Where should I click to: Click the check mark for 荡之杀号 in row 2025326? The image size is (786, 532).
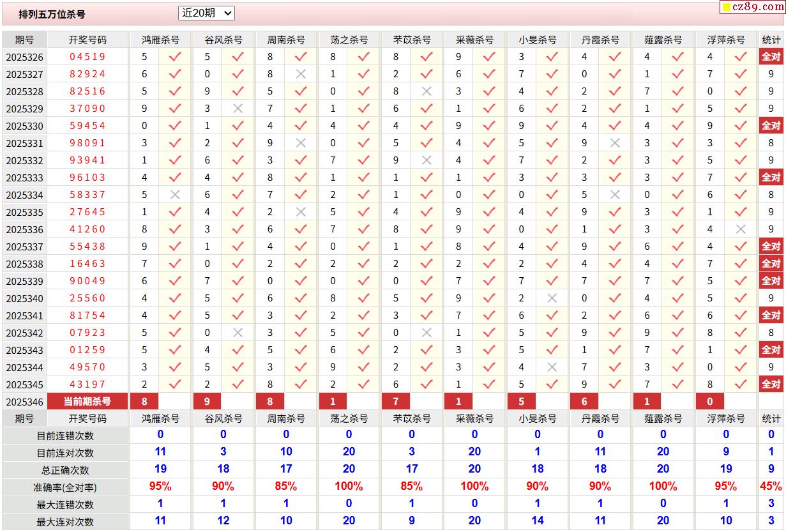tap(364, 57)
